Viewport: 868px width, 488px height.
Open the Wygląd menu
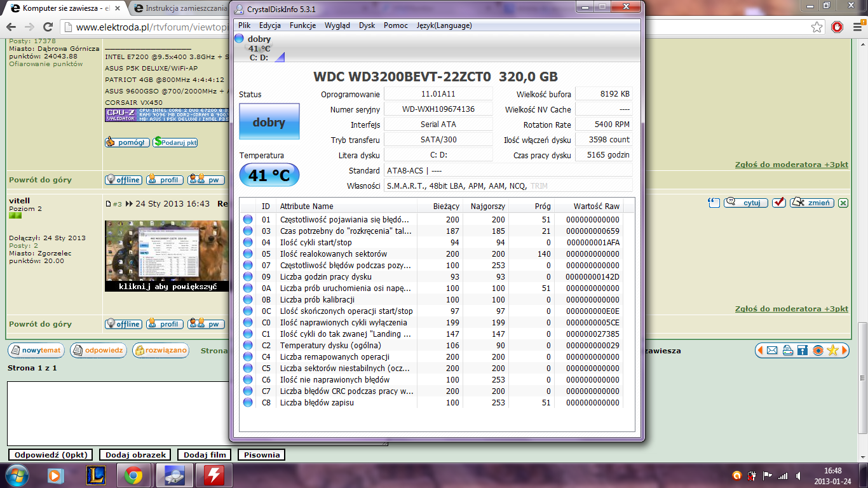coord(337,25)
